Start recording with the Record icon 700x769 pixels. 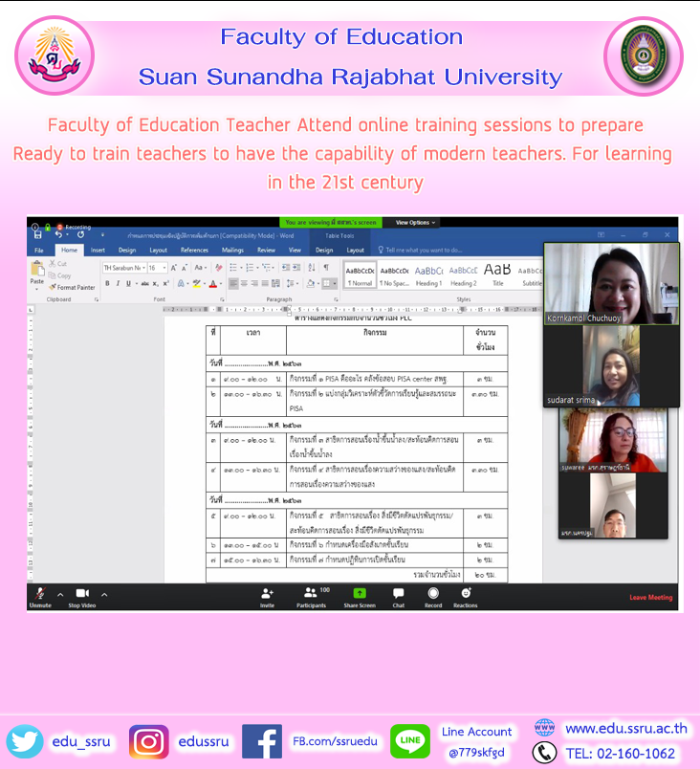433,593
